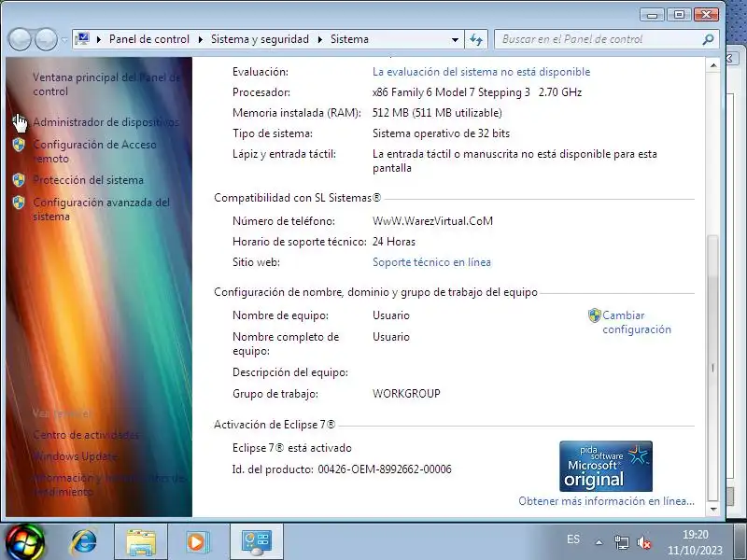Select Sistema y seguridad breadcrumb
The height and width of the screenshot is (560, 747).
(260, 39)
